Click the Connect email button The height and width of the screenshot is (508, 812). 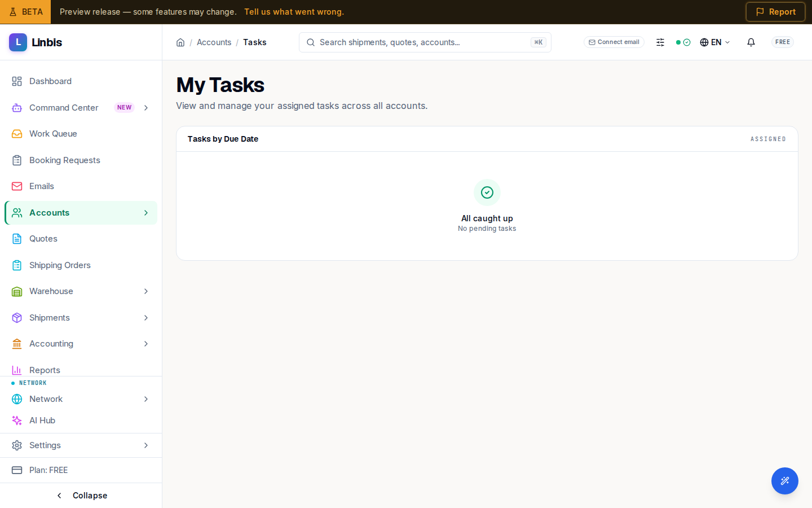click(614, 42)
